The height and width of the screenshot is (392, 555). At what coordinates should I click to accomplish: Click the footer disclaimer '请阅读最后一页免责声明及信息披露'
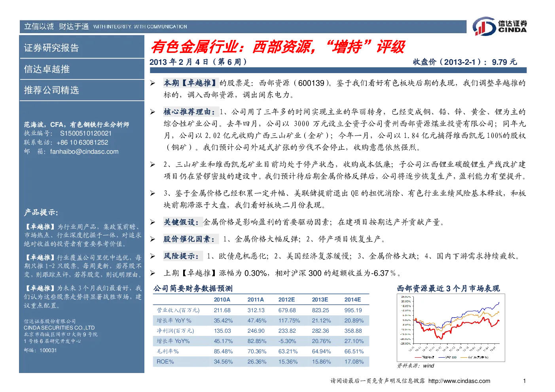point(378,381)
